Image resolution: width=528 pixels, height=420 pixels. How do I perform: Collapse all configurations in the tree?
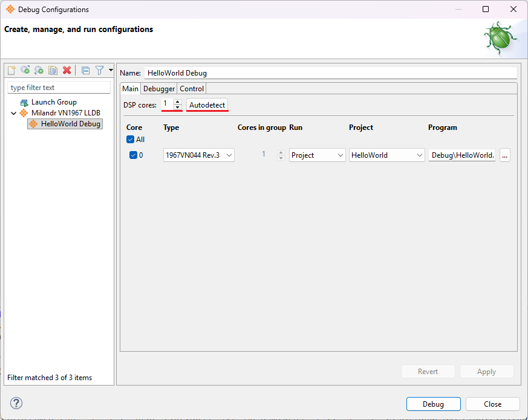pyautogui.click(x=85, y=71)
